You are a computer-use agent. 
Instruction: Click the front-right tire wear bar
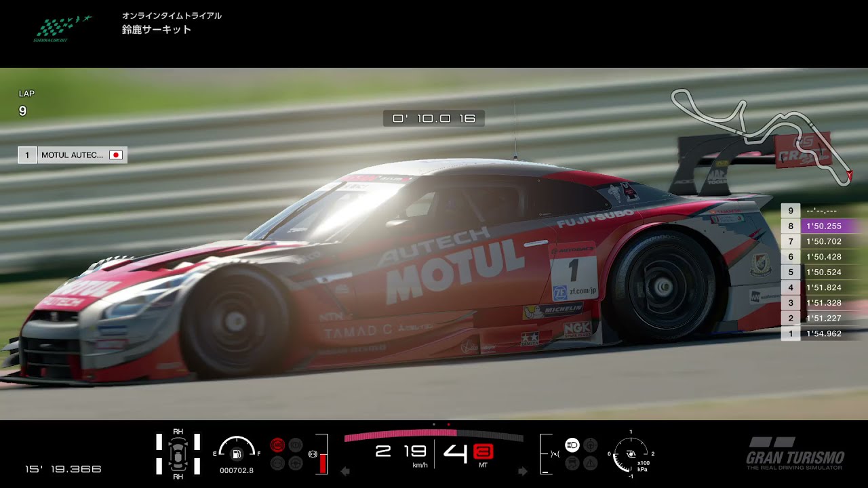197,442
